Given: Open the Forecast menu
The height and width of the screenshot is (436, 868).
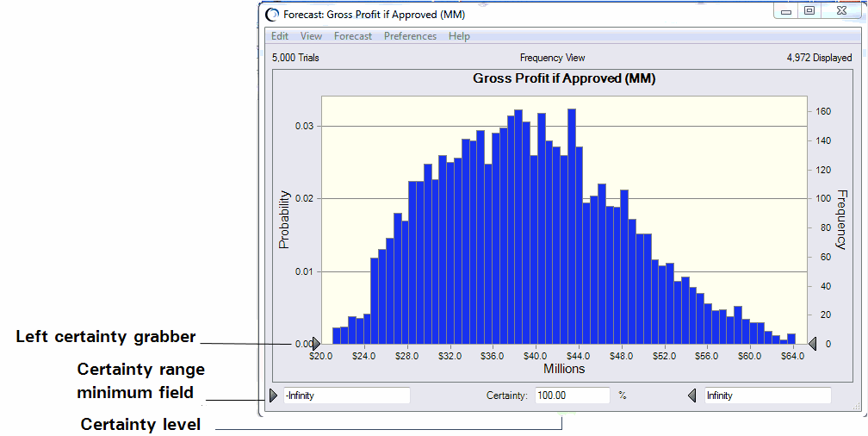Looking at the screenshot, I should tap(353, 36).
